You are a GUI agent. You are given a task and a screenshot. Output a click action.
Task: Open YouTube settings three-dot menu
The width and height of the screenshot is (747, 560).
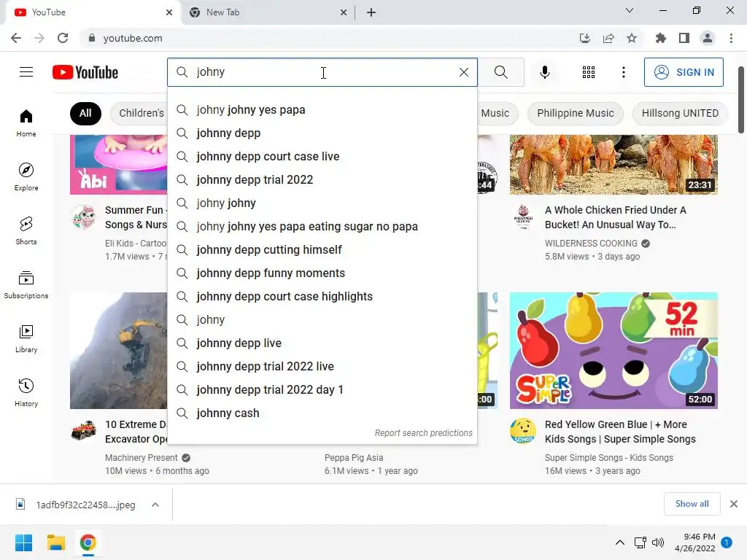623,72
